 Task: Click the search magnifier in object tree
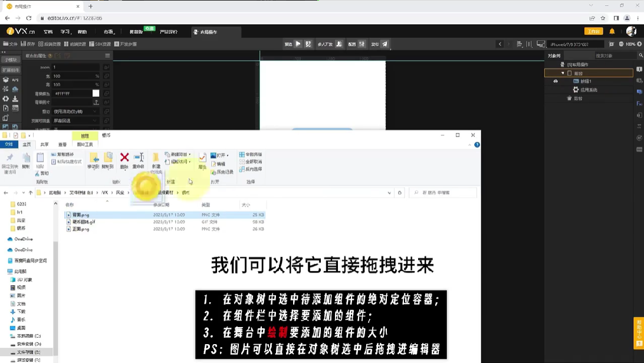pyautogui.click(x=640, y=55)
